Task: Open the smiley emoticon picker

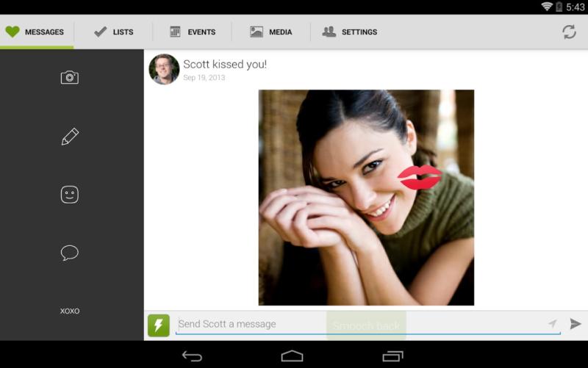Action: click(70, 195)
